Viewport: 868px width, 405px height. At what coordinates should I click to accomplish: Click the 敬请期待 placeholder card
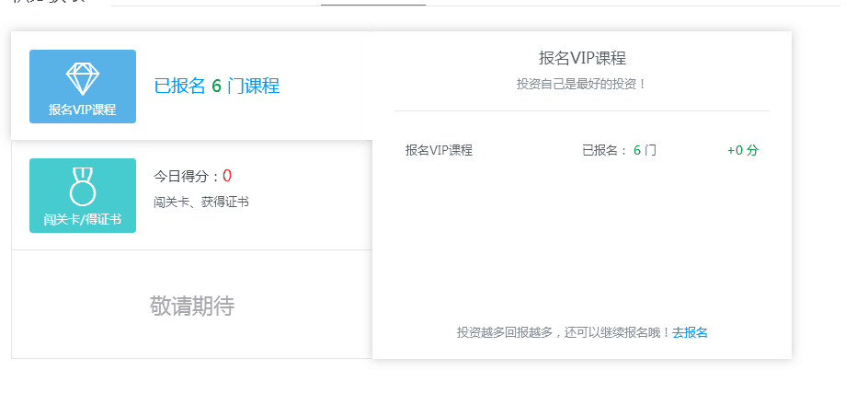[x=191, y=306]
